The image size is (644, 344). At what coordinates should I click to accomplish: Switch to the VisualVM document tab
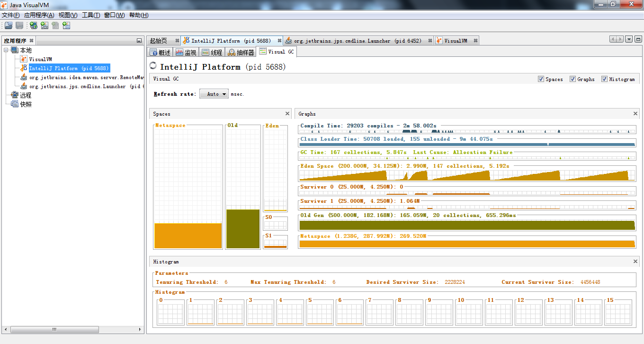pyautogui.click(x=456, y=41)
